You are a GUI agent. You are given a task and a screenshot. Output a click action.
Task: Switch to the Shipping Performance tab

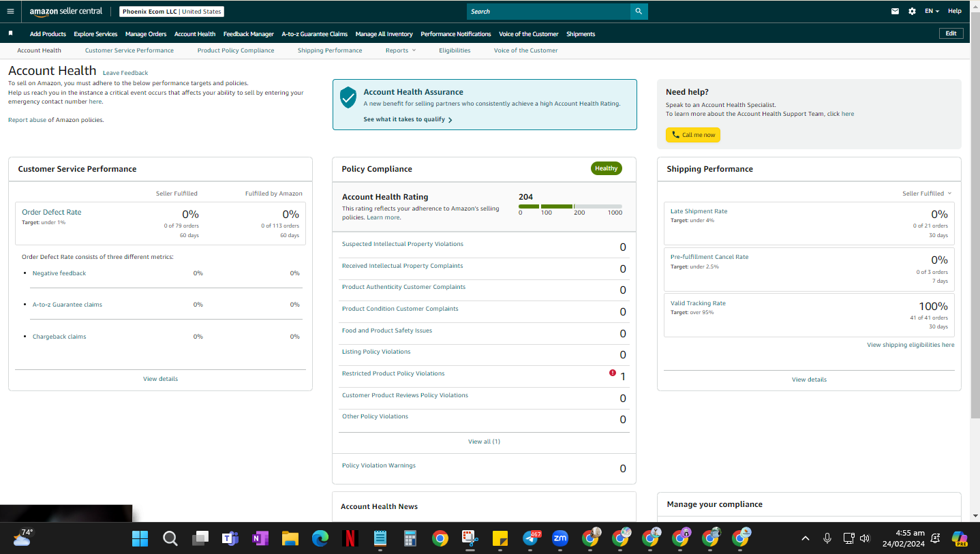pyautogui.click(x=330, y=50)
